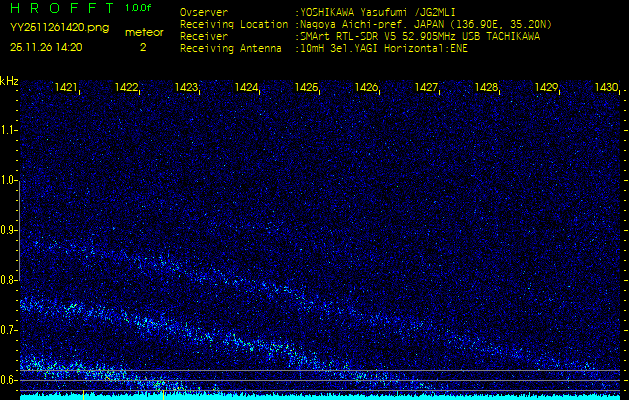Click the 0.7 kHz frequency axis label
This screenshot has width=629, height=400.
click(x=9, y=330)
